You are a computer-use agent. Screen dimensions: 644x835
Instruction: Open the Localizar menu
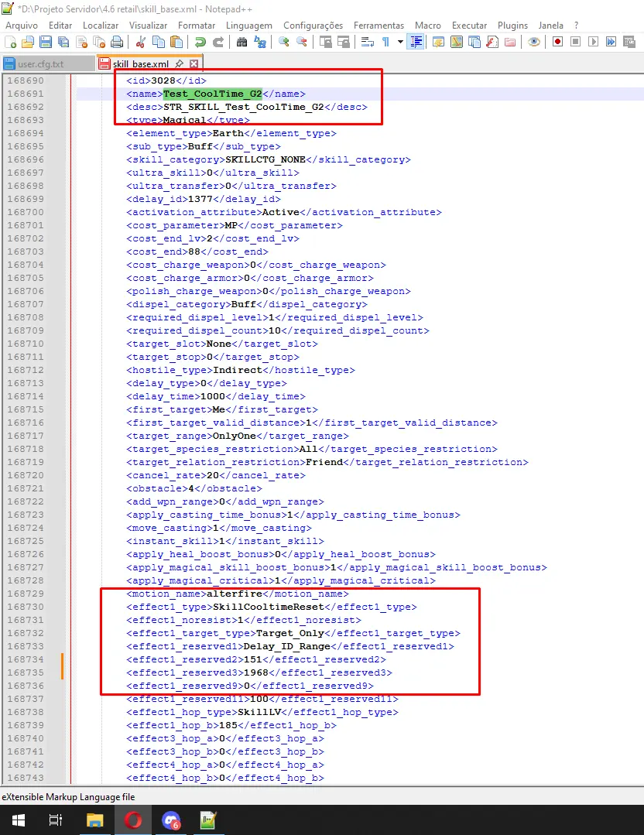tap(101, 25)
